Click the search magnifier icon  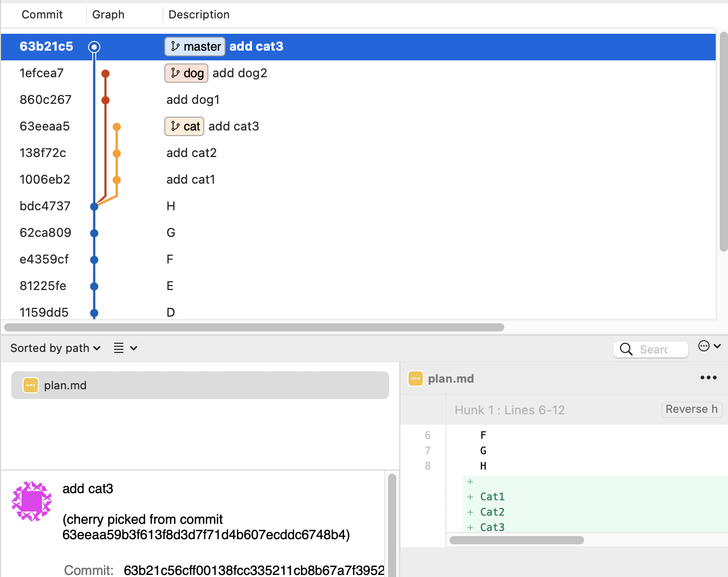(x=626, y=349)
